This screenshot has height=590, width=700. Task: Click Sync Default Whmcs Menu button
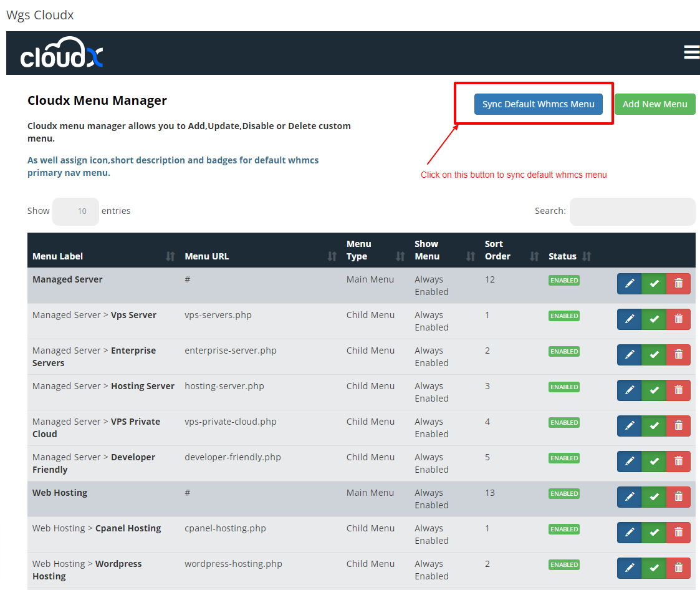pos(538,104)
